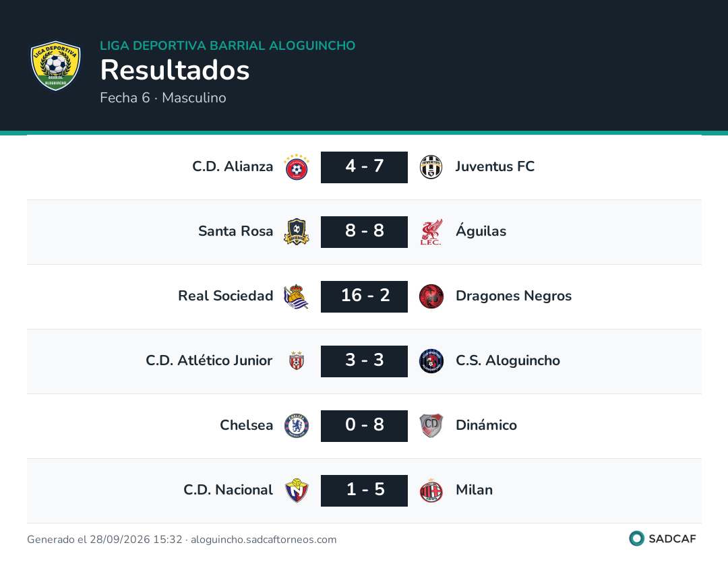Click the 4 - 7 score box
The image size is (728, 574).
pos(365,167)
